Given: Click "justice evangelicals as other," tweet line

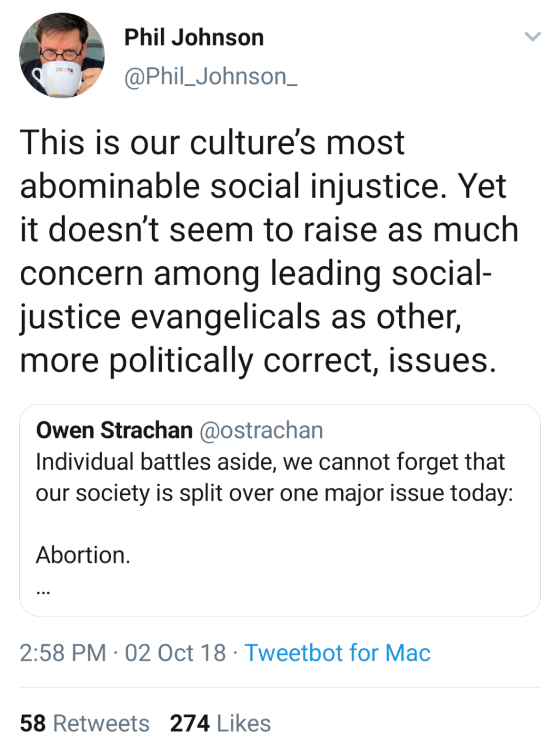Looking at the screenshot, I should pyautogui.click(x=240, y=317).
